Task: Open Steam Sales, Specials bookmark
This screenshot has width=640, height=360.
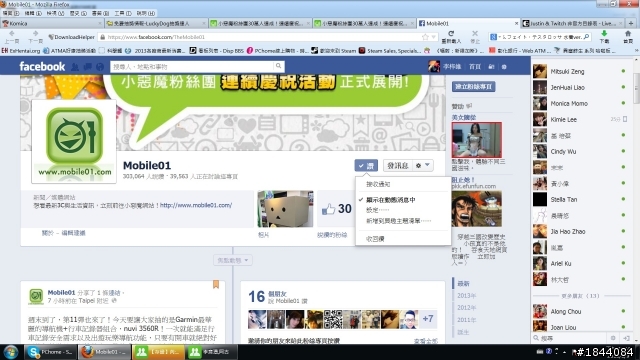Action: (x=390, y=51)
